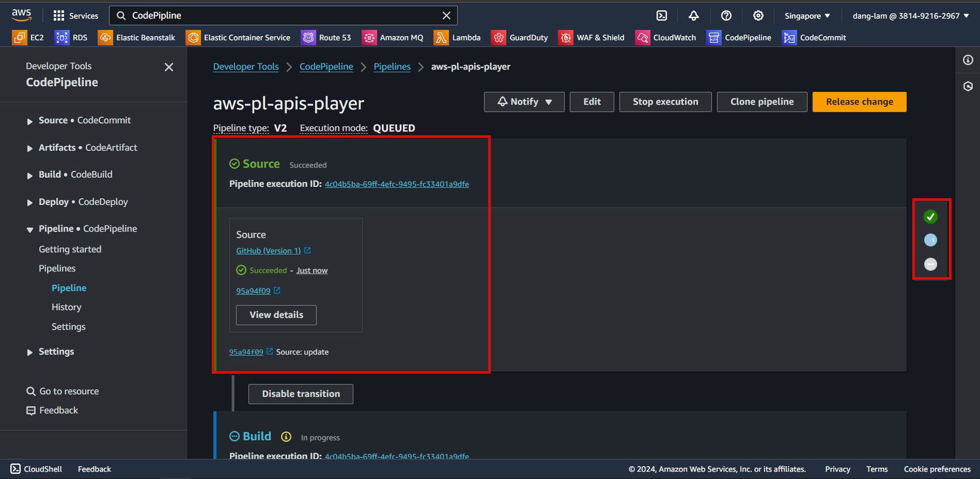Screen dimensions: 980x479
Task: Open the CodePipeline shortcut in favorites bar
Action: tap(739, 37)
